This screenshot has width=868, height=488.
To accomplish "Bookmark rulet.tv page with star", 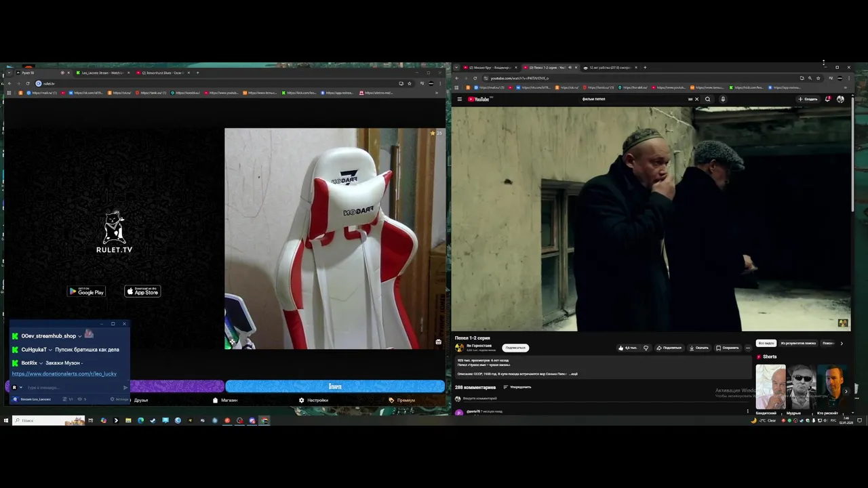I will point(409,83).
